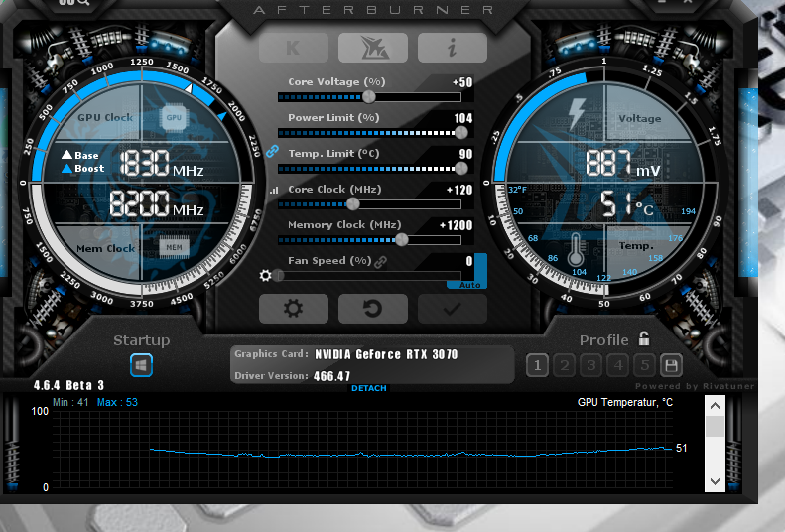Click 'Powered by Rivatuner' text
Viewport: 785px width, 532px height.
[x=695, y=386]
